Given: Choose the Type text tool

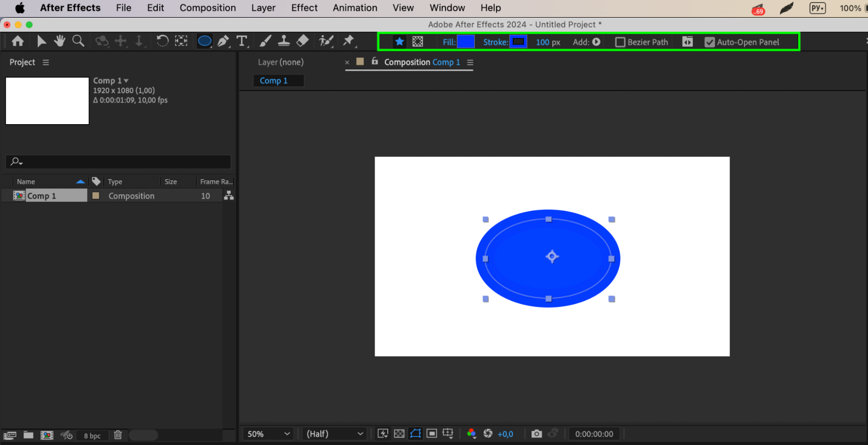Looking at the screenshot, I should click(242, 41).
